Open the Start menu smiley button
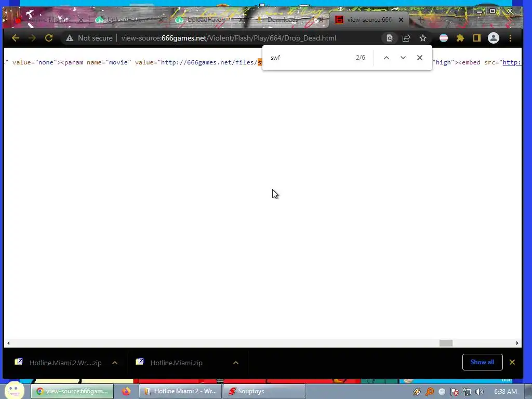The height and width of the screenshot is (399, 532). click(14, 390)
